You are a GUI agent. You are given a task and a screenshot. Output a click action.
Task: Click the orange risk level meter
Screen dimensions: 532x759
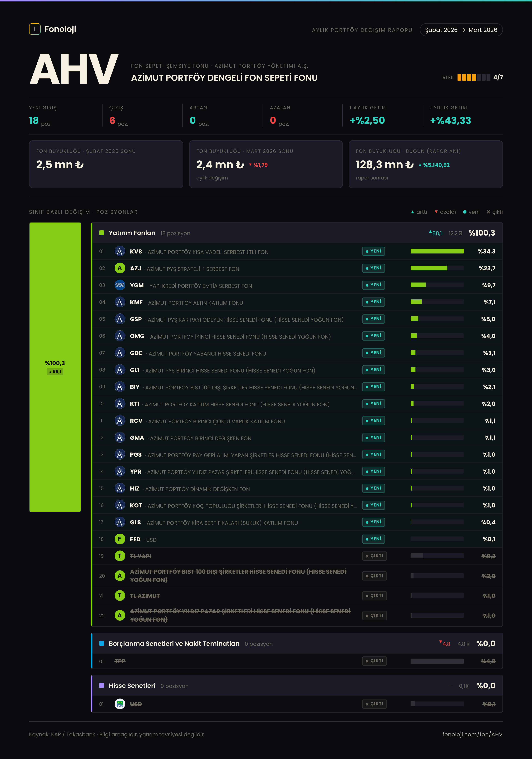pos(474,78)
